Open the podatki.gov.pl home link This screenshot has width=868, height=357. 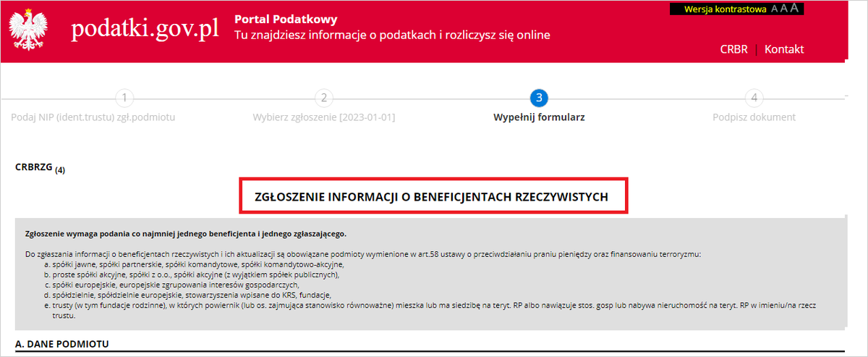tap(145, 30)
